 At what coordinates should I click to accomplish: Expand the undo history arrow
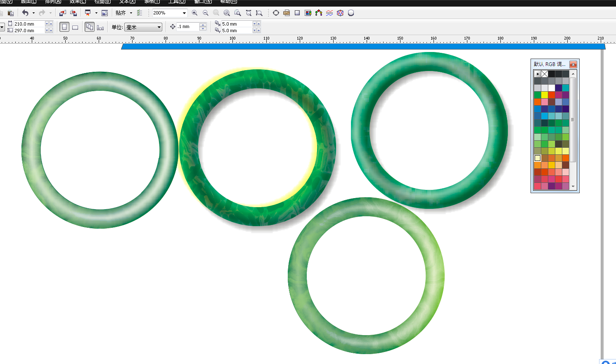pyautogui.click(x=33, y=13)
